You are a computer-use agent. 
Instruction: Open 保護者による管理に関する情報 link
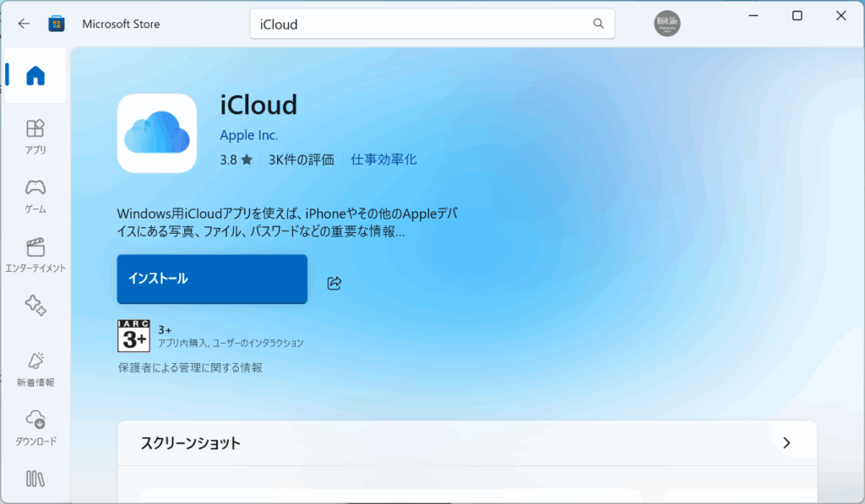tap(190, 368)
